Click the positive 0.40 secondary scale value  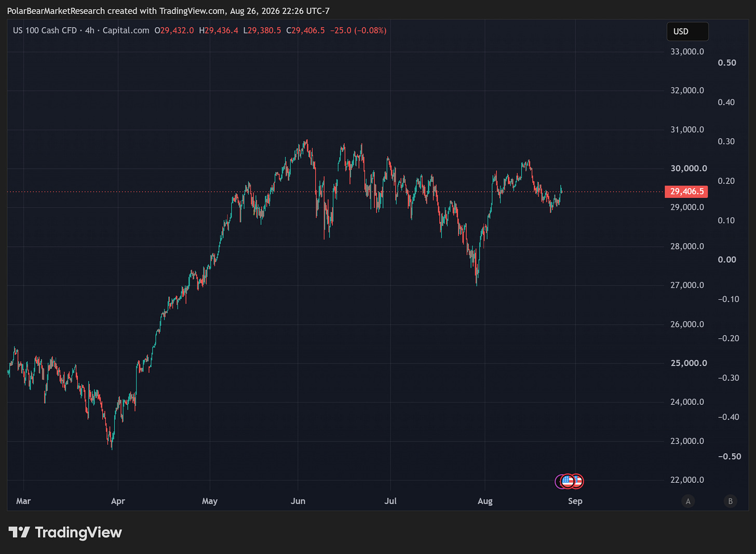pyautogui.click(x=726, y=102)
